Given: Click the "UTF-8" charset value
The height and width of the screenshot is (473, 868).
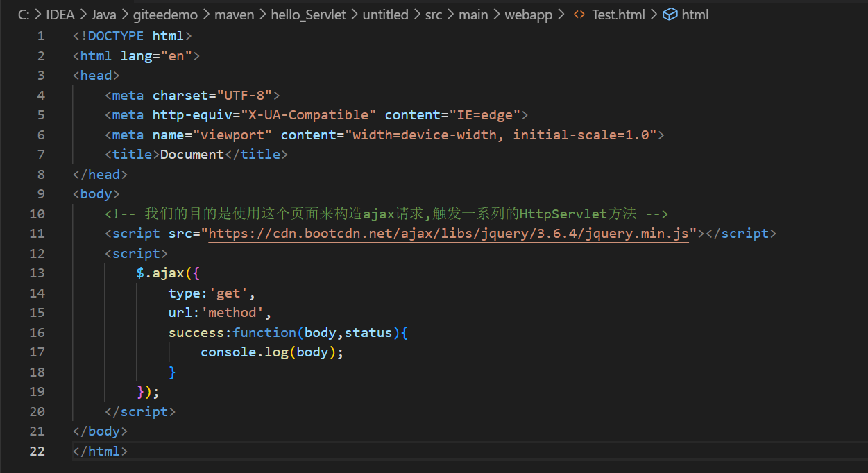Looking at the screenshot, I should coord(244,95).
